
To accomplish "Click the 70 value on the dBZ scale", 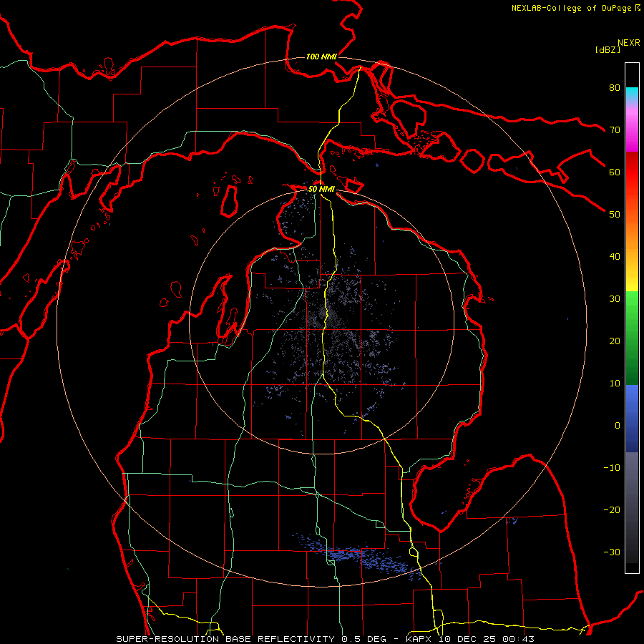I will [615, 130].
